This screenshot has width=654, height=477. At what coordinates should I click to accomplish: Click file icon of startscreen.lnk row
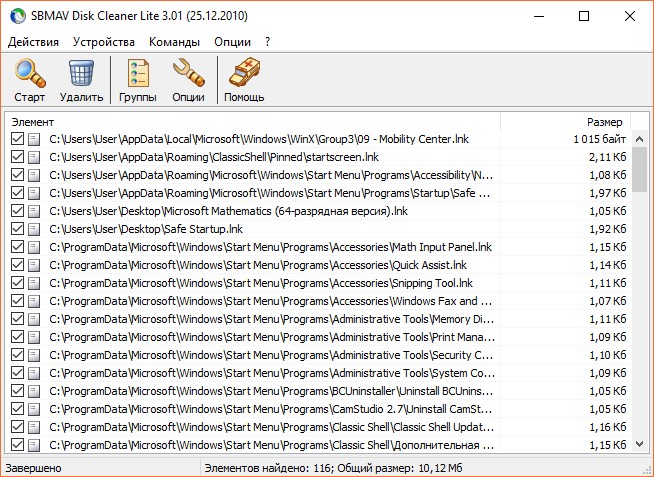point(34,157)
